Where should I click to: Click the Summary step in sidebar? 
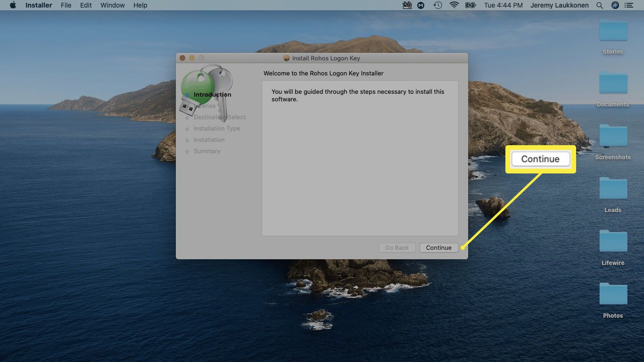207,151
